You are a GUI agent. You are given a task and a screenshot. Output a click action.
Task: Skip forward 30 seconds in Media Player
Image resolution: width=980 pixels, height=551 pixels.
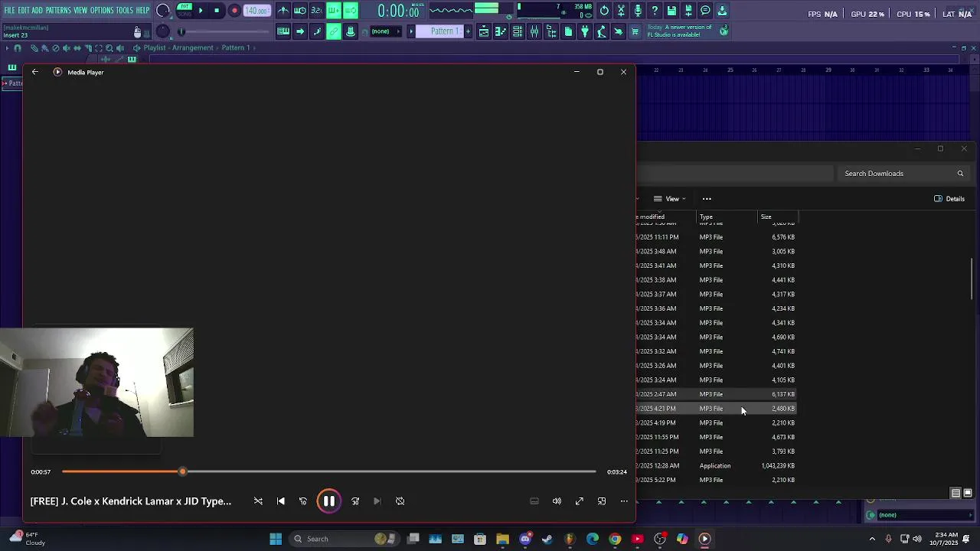pos(355,501)
